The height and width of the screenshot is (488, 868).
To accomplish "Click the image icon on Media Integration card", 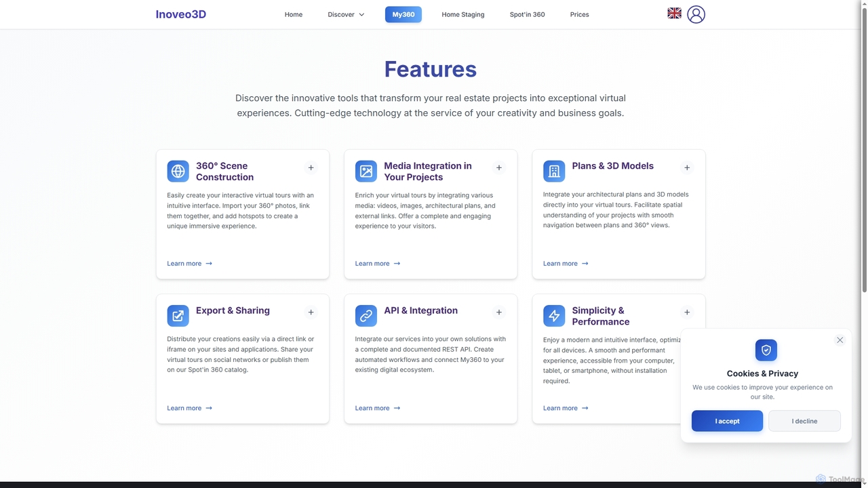I will (366, 171).
